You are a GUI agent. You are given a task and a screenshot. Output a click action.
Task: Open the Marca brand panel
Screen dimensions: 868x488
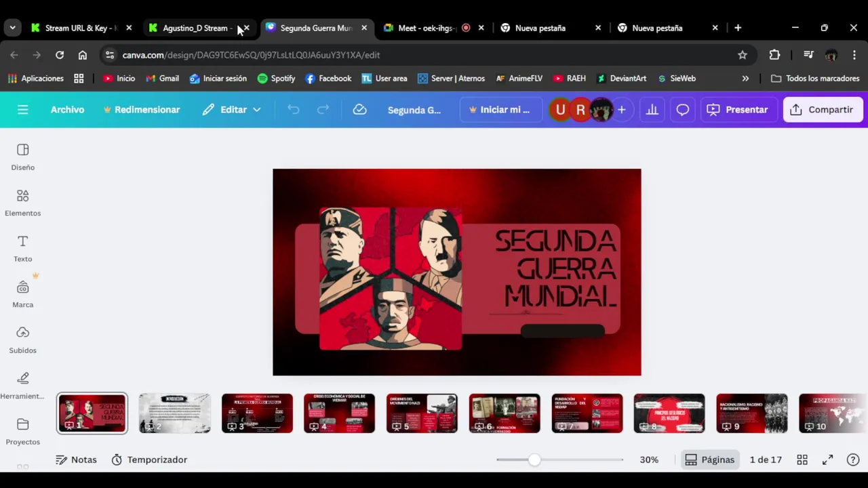tap(22, 294)
